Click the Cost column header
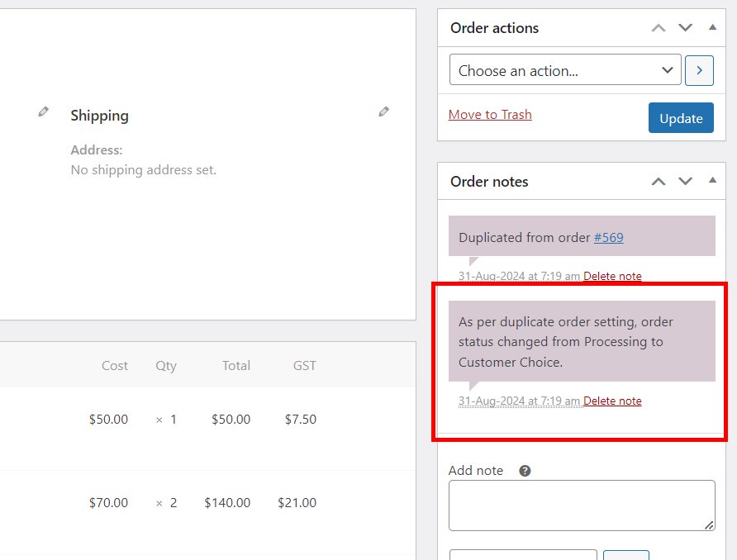Screen dimensions: 737x560 pyautogui.click(x=115, y=366)
